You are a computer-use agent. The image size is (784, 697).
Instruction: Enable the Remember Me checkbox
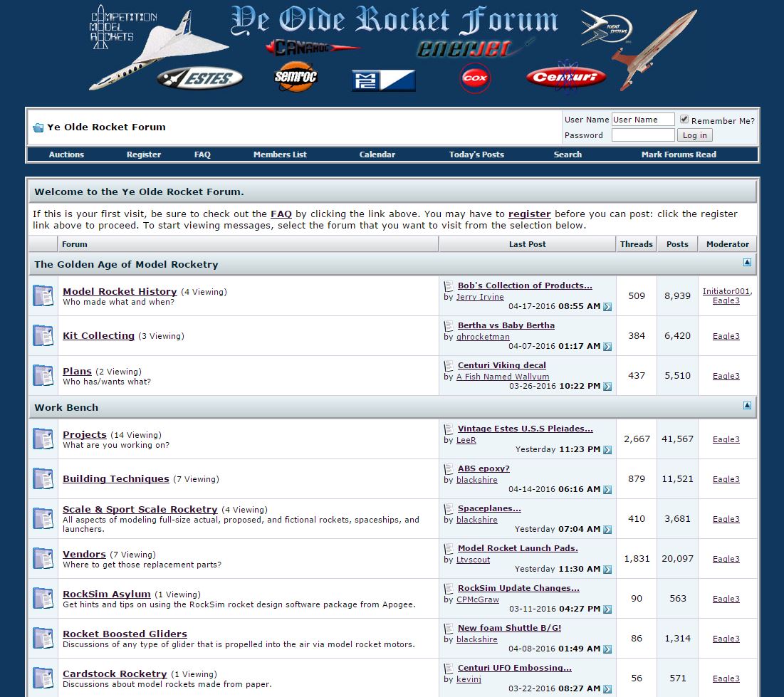point(685,120)
